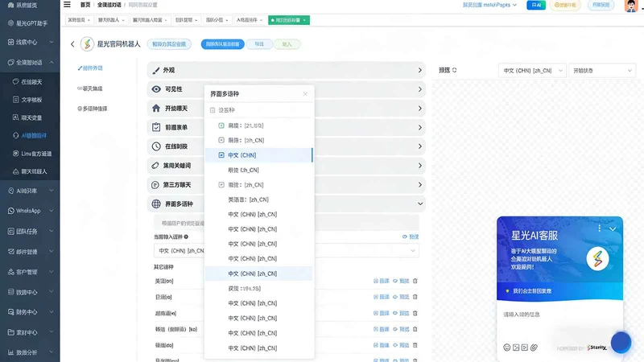Go back using arrow beside 星光官网机器人
Screen dimensions: 644x362
tap(72, 44)
